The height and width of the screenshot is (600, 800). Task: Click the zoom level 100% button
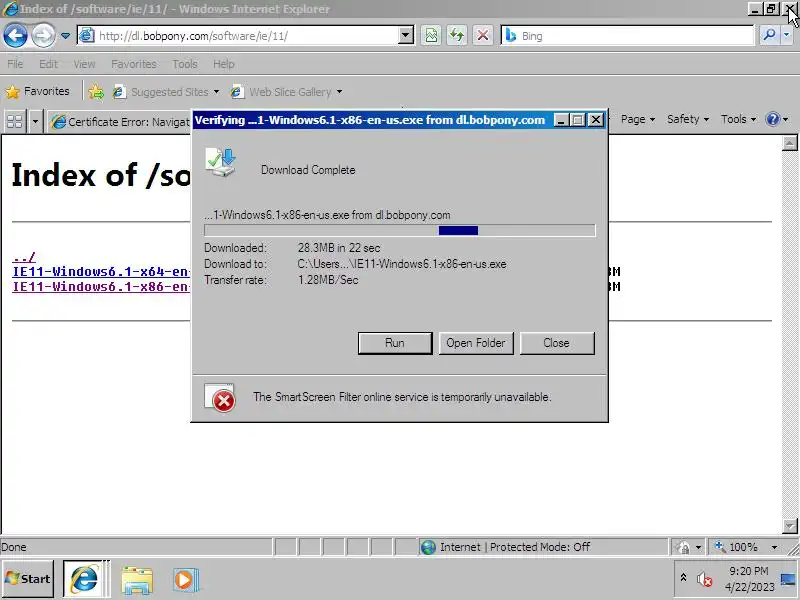click(x=737, y=547)
